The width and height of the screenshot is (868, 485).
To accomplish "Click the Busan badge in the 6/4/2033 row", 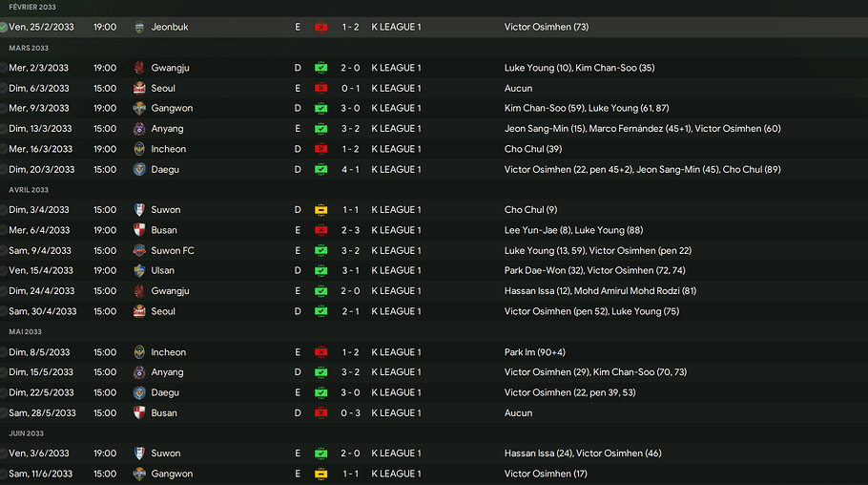I will [140, 230].
